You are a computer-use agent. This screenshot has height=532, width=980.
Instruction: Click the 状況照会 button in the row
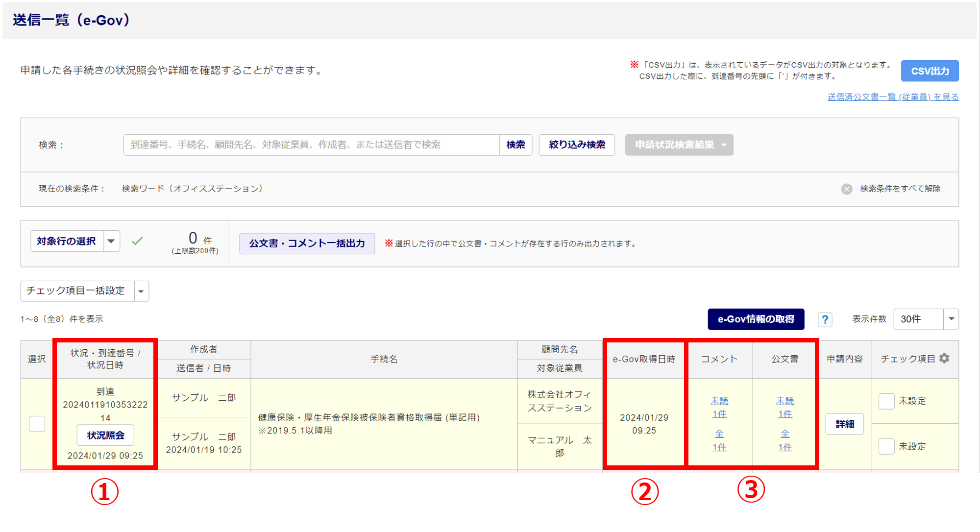105,435
